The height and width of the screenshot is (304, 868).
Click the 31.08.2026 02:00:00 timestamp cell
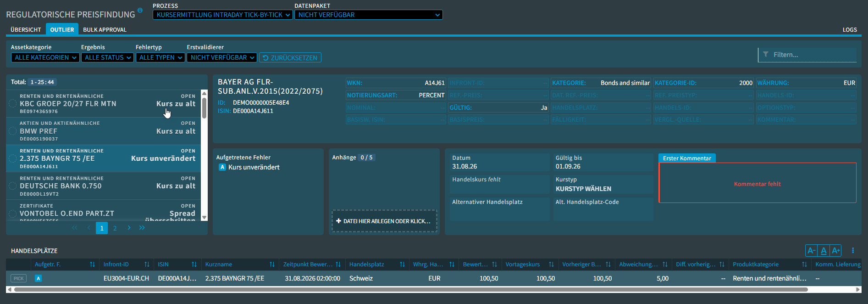(312, 278)
